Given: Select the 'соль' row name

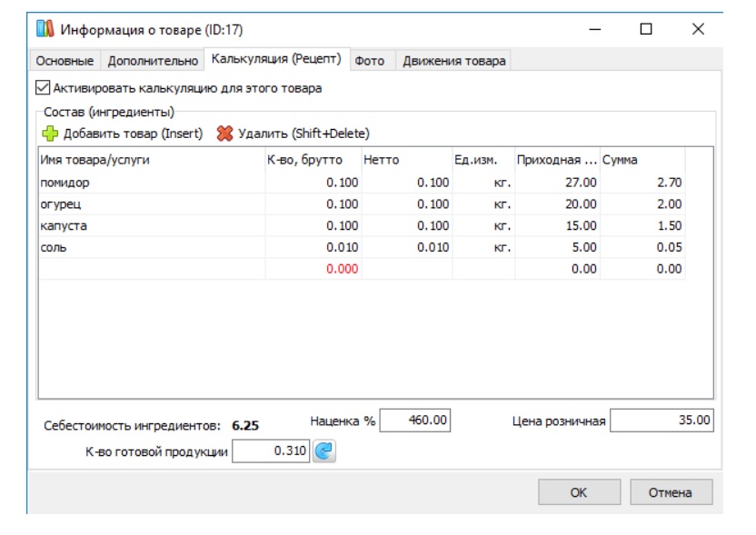Looking at the screenshot, I should [x=54, y=247].
